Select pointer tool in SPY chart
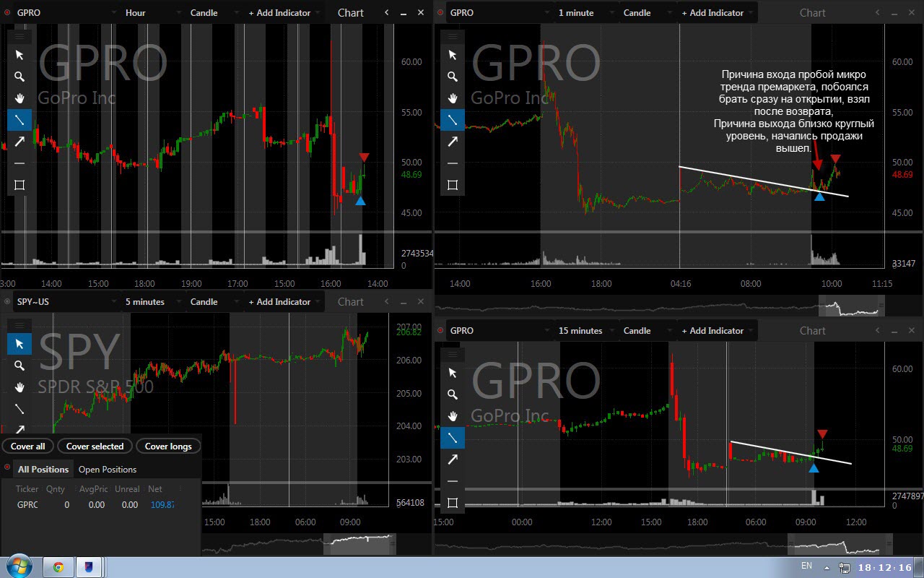 coord(19,344)
